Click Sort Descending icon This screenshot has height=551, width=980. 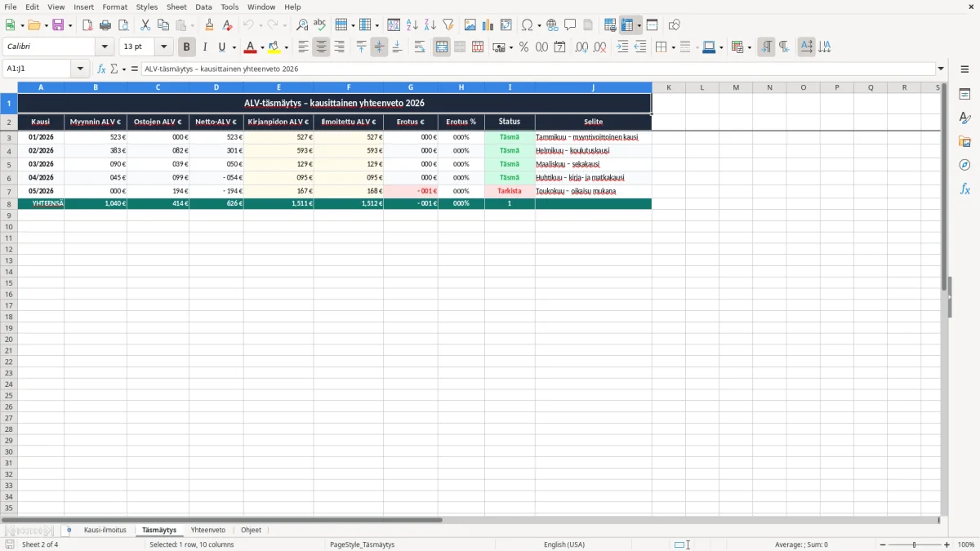click(430, 25)
